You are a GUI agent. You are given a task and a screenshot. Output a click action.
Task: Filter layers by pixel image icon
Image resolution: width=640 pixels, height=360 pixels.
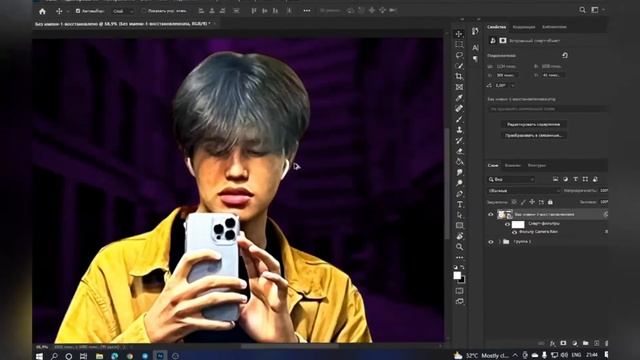coord(556,179)
